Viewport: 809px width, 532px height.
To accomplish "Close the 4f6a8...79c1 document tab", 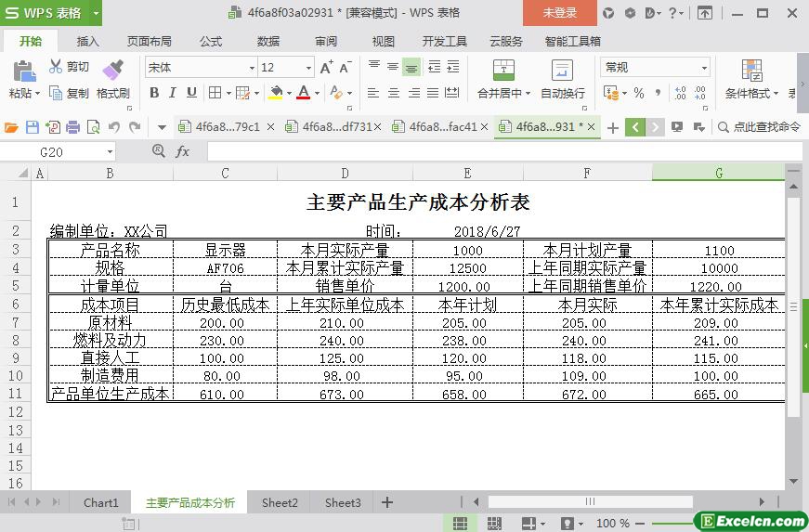I will (271, 127).
